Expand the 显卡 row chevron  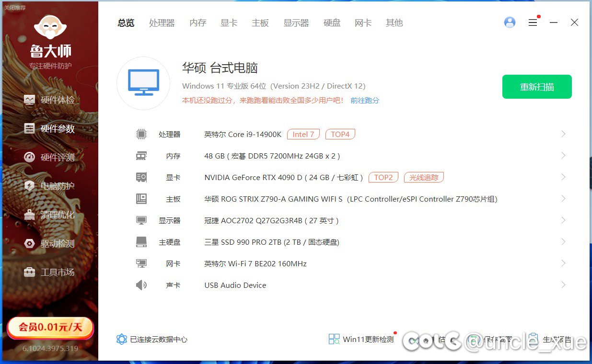pyautogui.click(x=563, y=177)
